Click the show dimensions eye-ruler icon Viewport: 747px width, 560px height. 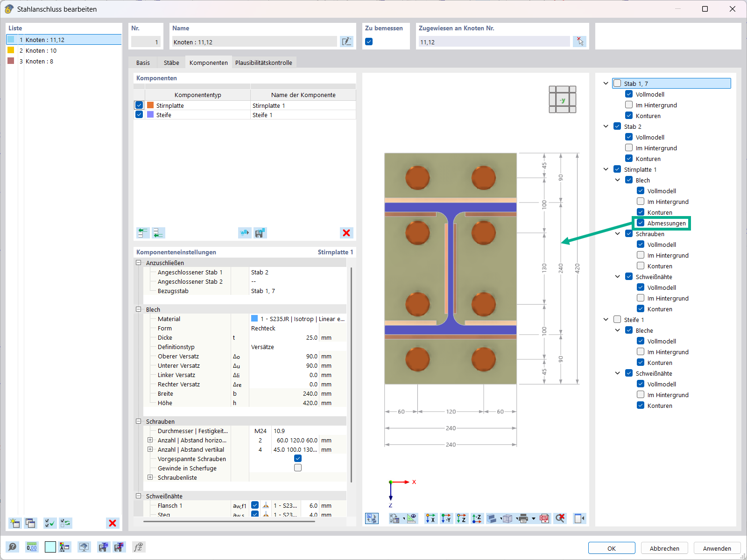point(411,518)
